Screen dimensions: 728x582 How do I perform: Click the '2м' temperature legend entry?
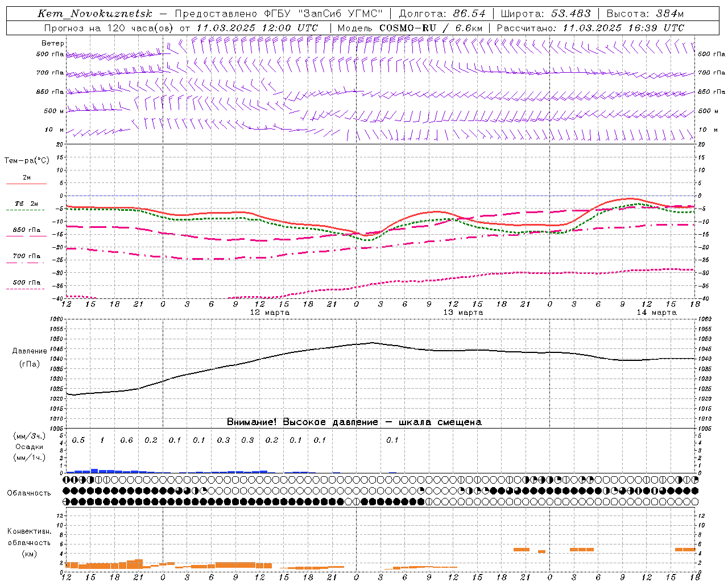tap(27, 177)
